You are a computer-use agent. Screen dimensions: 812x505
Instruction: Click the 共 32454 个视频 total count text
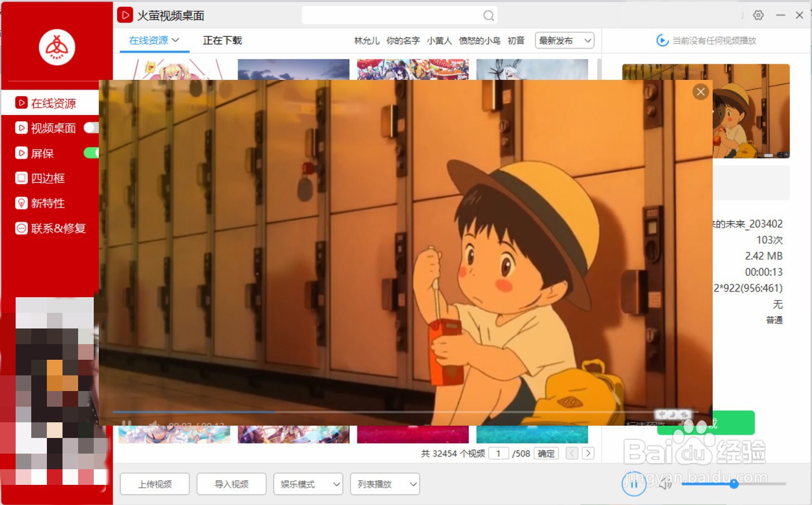coord(453,453)
